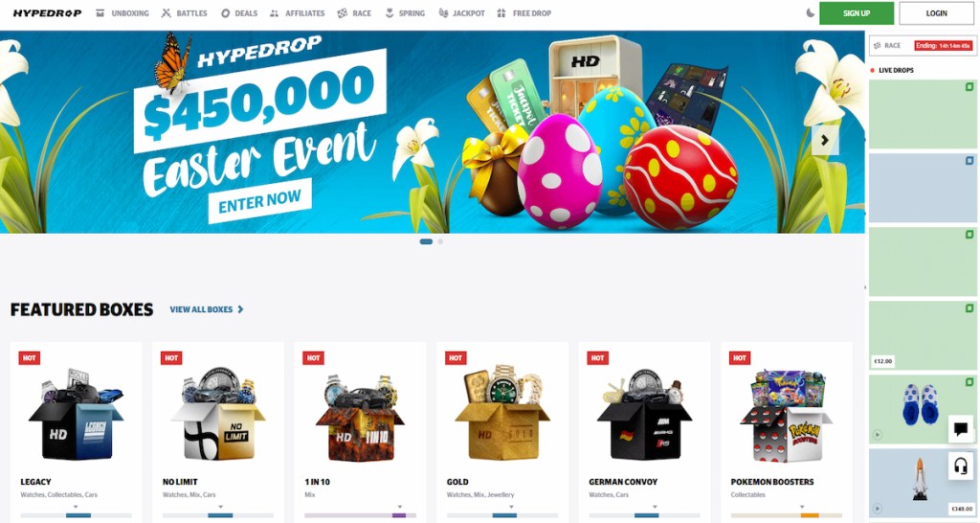Click the blue box icon on second live drop
The width and height of the screenshot is (980, 523).
pos(969,161)
